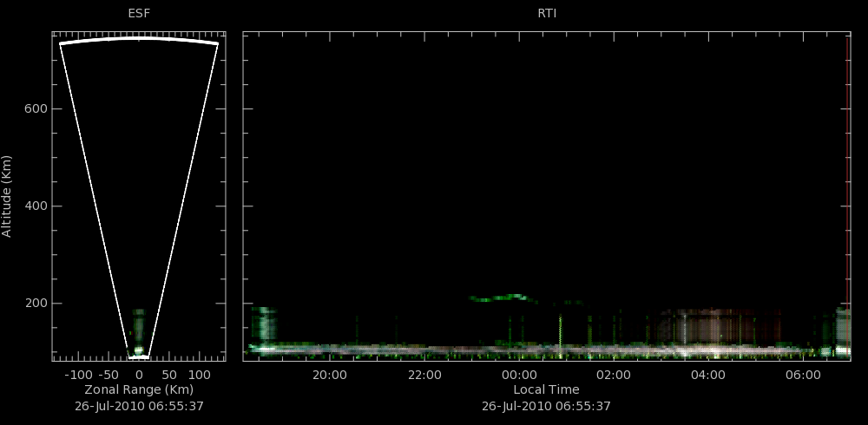Image resolution: width=868 pixels, height=425 pixels.
Task: Click the Altitude (Km) axis label
Action: [x=7, y=196]
